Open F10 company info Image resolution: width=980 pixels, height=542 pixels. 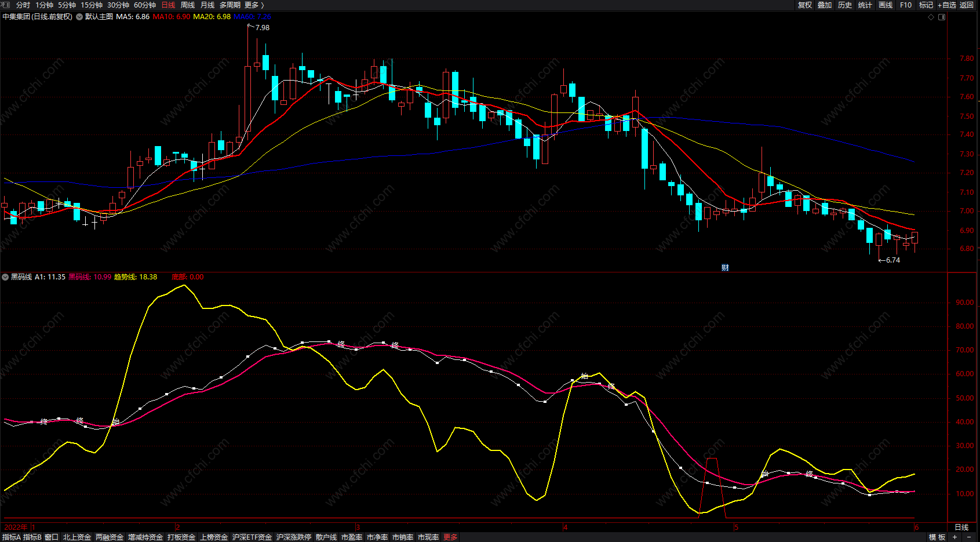[x=906, y=5]
